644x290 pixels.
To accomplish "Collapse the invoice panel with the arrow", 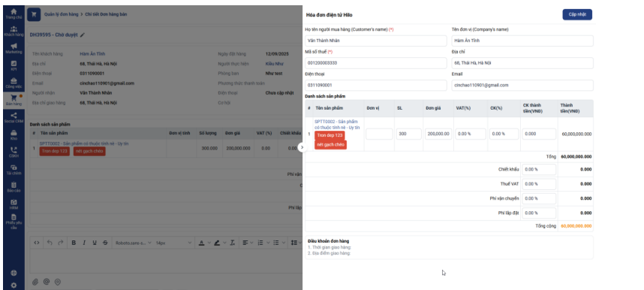I will (x=302, y=147).
